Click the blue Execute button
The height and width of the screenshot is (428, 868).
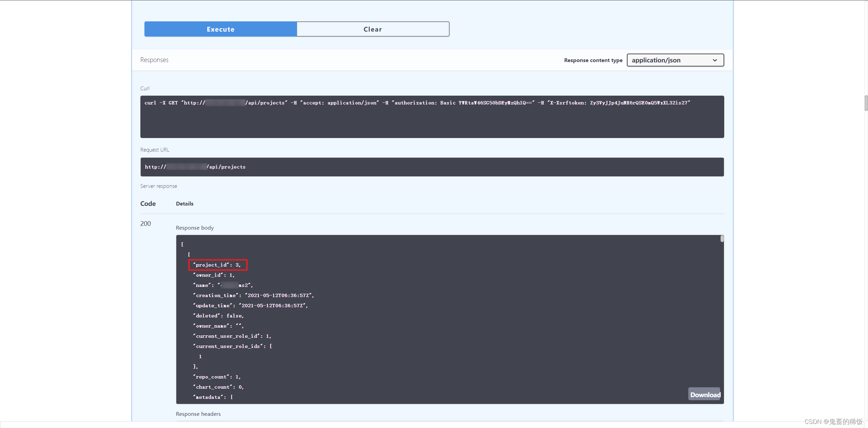pos(220,29)
